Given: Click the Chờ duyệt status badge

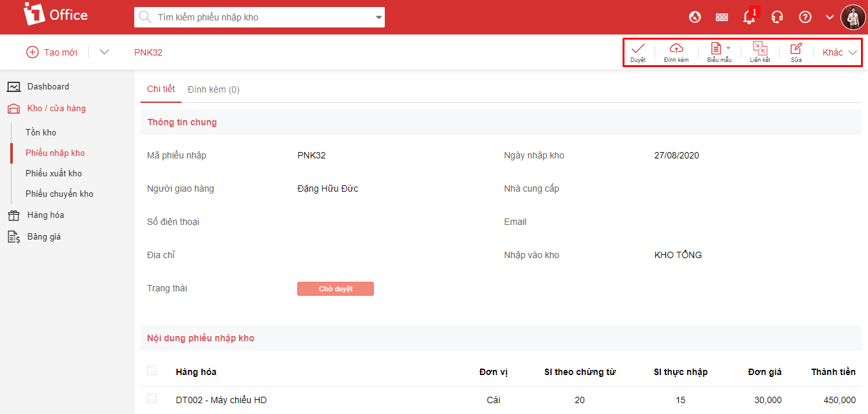Looking at the screenshot, I should tap(336, 289).
